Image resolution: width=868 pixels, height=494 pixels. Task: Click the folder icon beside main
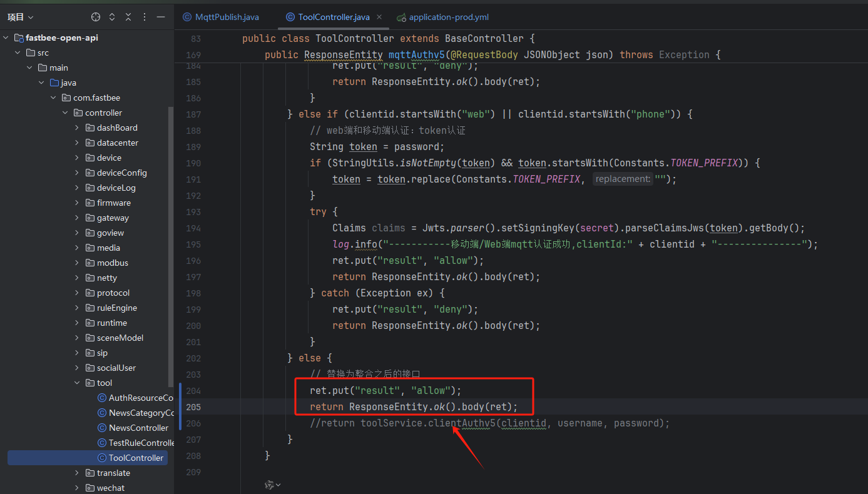coord(43,68)
